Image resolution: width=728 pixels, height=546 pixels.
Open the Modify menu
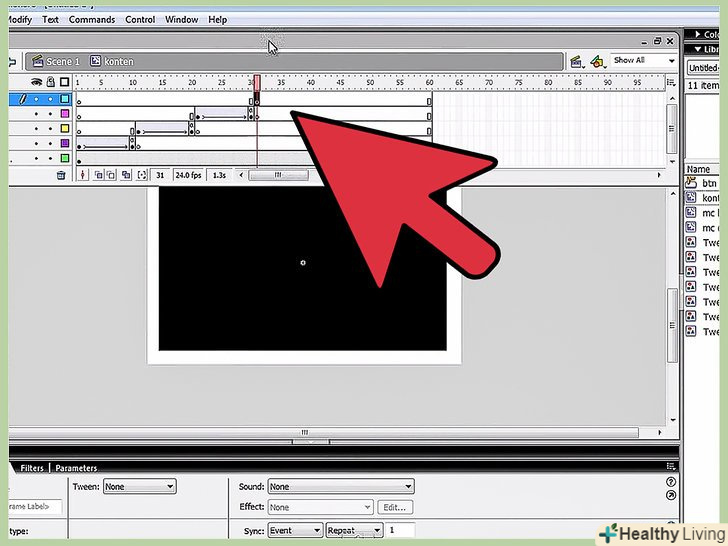click(x=20, y=20)
